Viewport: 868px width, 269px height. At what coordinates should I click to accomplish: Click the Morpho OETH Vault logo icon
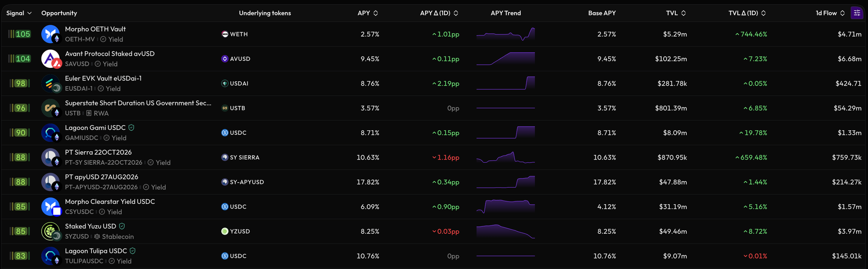[x=50, y=34]
